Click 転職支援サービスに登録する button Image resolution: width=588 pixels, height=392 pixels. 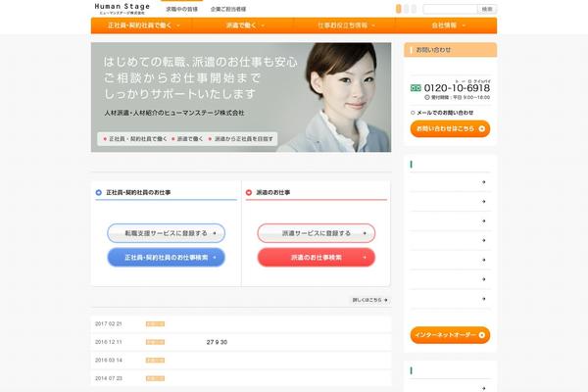click(x=167, y=233)
